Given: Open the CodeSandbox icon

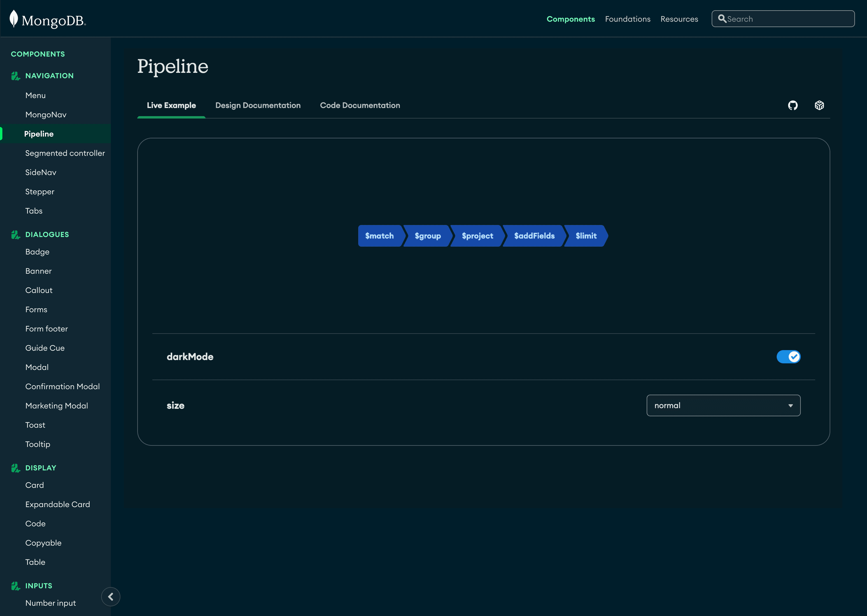Looking at the screenshot, I should 820,105.
